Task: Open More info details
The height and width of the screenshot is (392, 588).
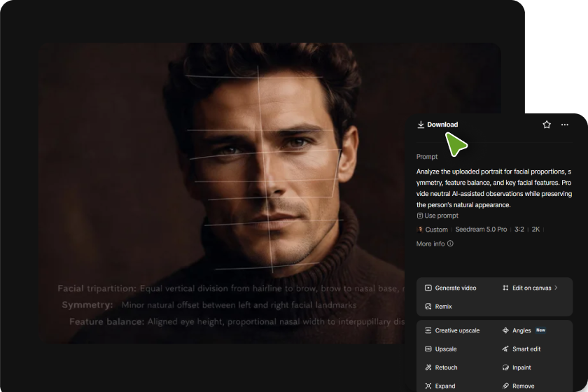Action: (435, 244)
